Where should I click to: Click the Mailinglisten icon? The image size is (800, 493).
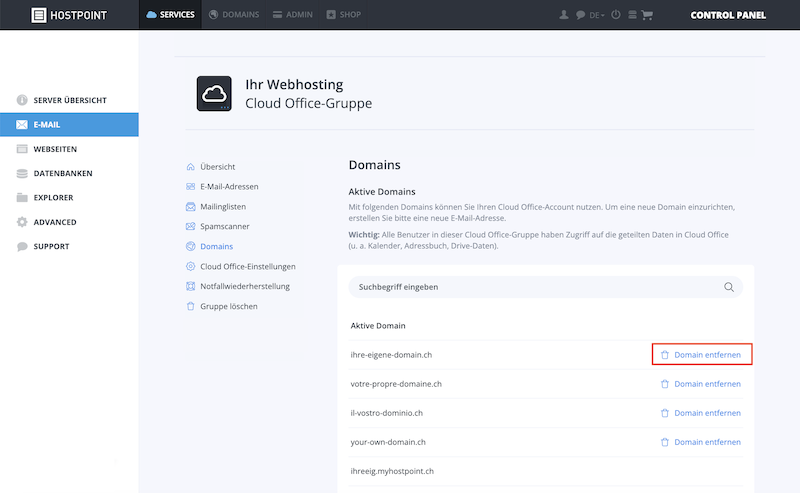click(191, 207)
